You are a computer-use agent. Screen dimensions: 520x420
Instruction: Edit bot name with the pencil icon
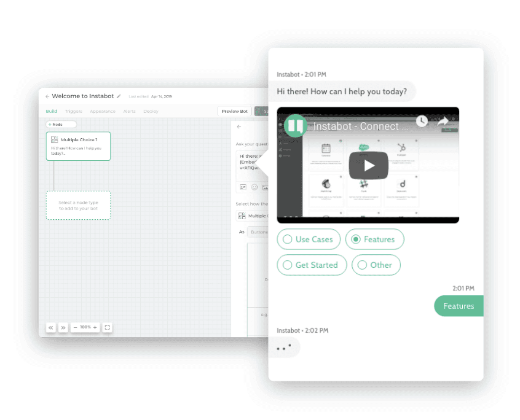point(119,96)
